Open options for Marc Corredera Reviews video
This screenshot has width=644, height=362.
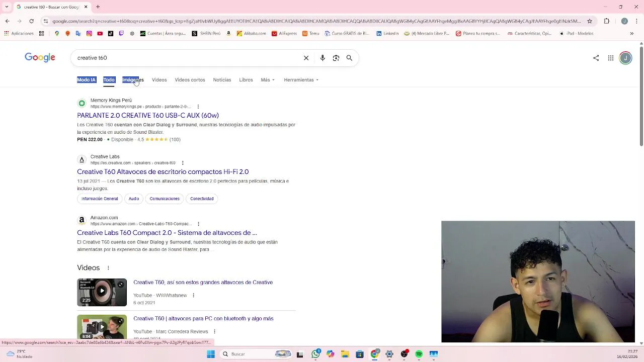coord(214,332)
